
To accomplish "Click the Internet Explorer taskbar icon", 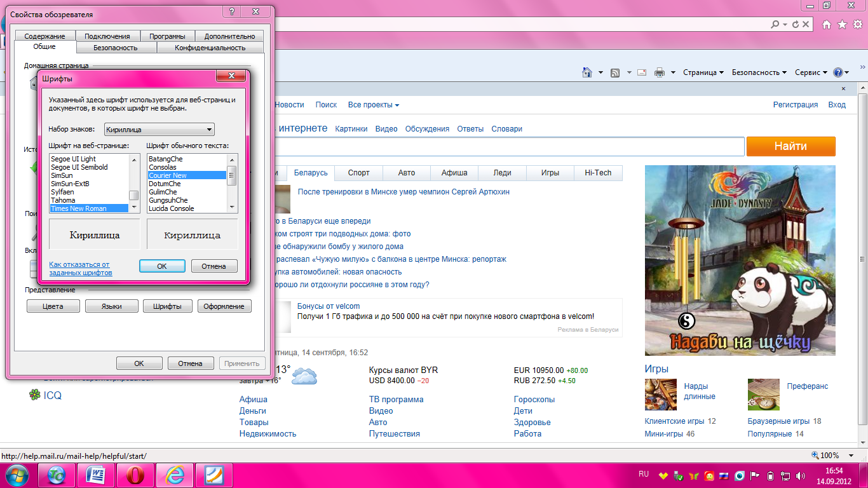I will click(x=175, y=475).
